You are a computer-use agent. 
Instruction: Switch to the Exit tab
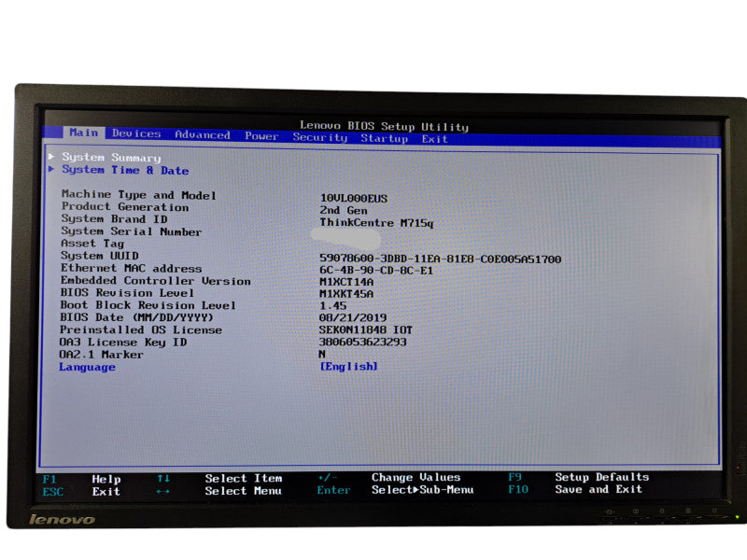pyautogui.click(x=434, y=139)
